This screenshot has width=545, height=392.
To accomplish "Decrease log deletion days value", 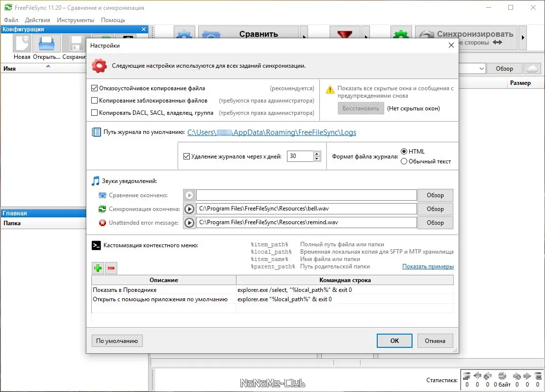I will pyautogui.click(x=316, y=159).
